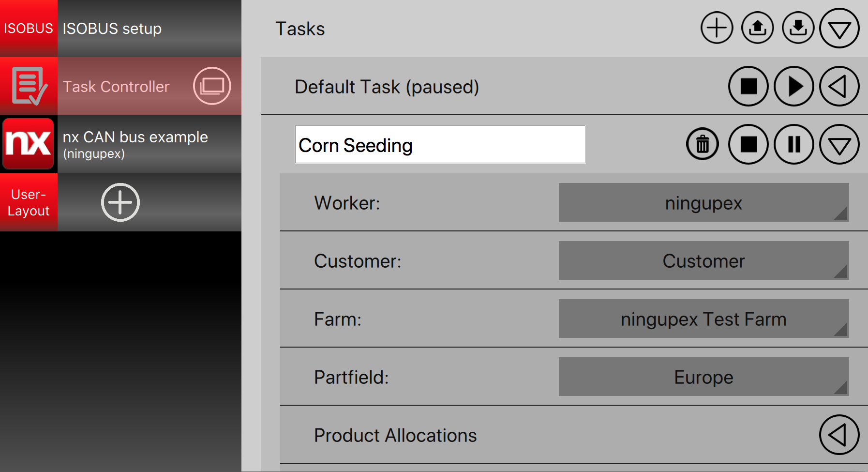Add a new task with plus icon
Image resolution: width=868 pixels, height=472 pixels.
pyautogui.click(x=717, y=28)
